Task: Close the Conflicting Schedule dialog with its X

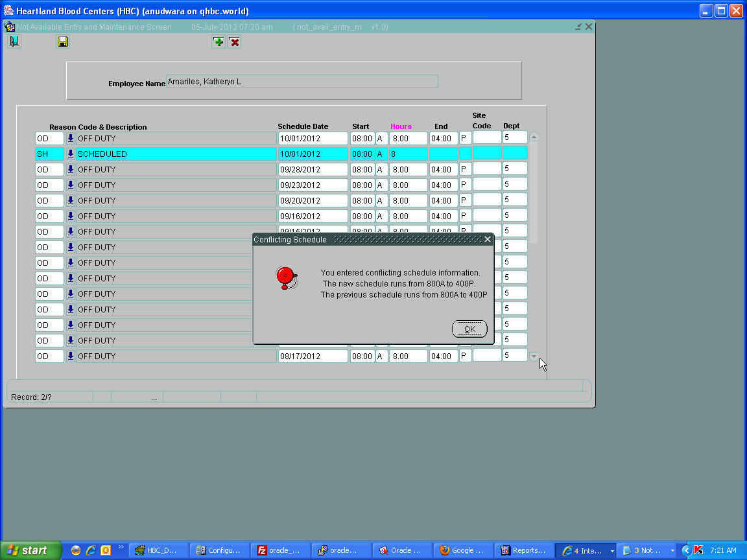Action: (488, 239)
